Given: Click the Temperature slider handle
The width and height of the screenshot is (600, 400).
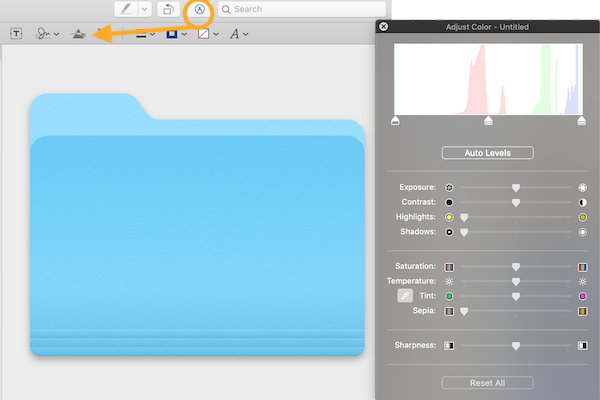Looking at the screenshot, I should (x=516, y=282).
